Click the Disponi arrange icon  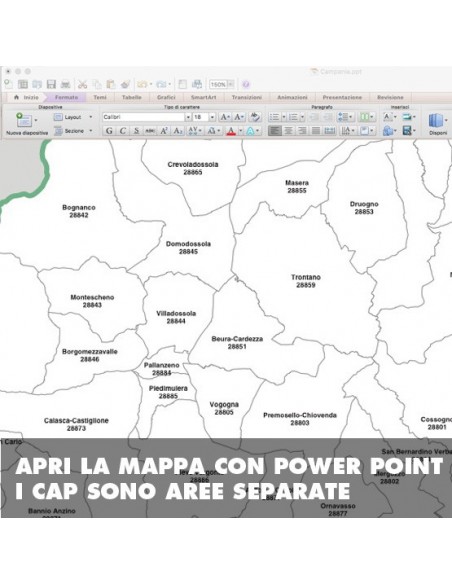pos(436,120)
